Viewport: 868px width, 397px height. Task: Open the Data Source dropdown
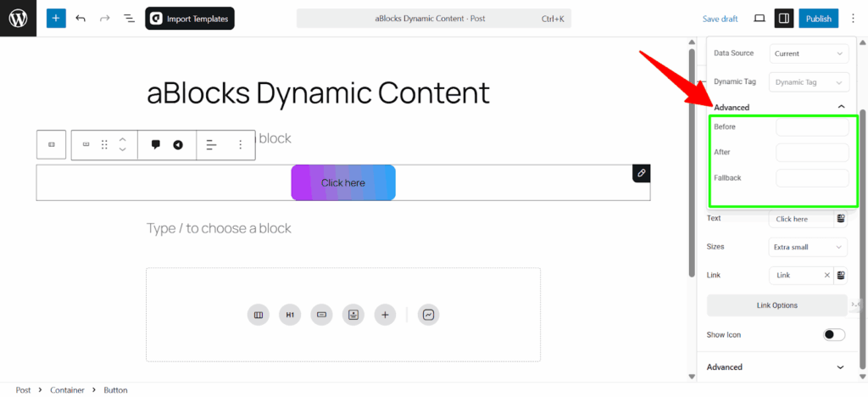click(x=809, y=53)
